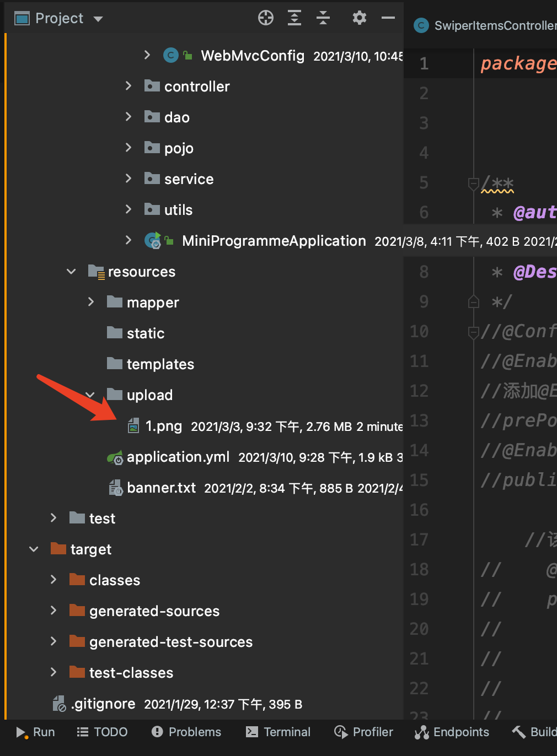Click the Collapse All toolbar icon
The image size is (557, 756).
click(x=323, y=18)
